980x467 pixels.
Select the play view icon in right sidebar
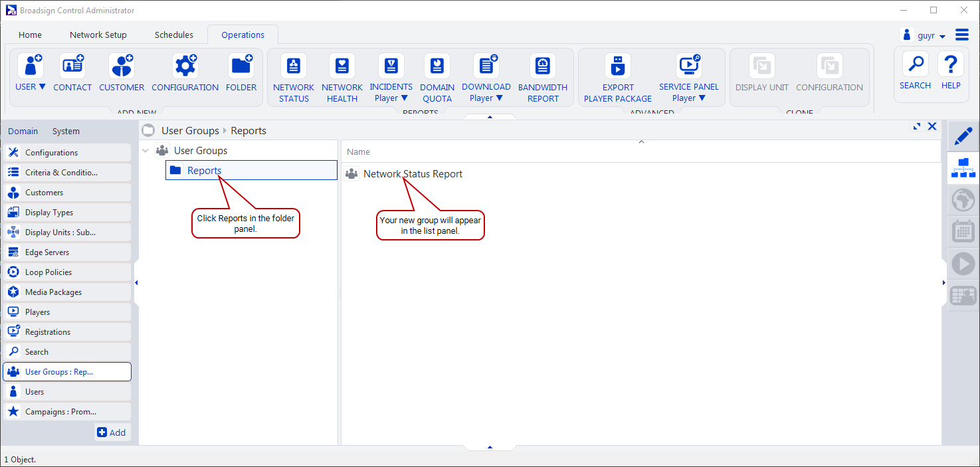tap(963, 264)
